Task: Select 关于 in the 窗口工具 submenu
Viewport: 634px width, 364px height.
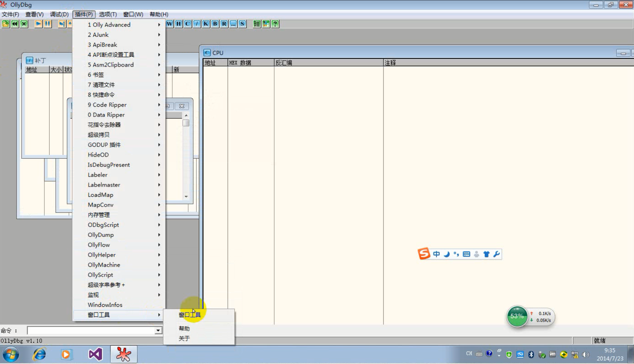Action: tap(199, 339)
